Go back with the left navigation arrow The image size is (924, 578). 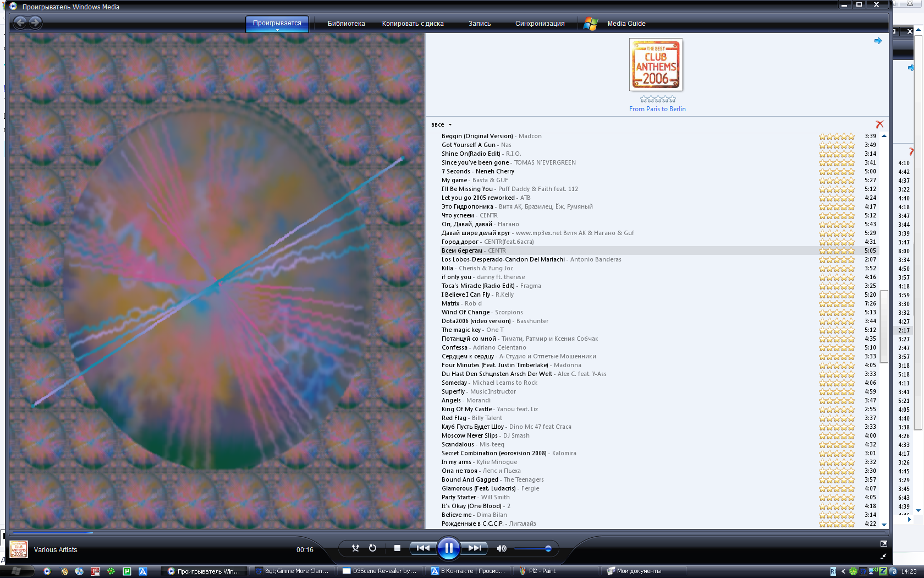tap(20, 23)
